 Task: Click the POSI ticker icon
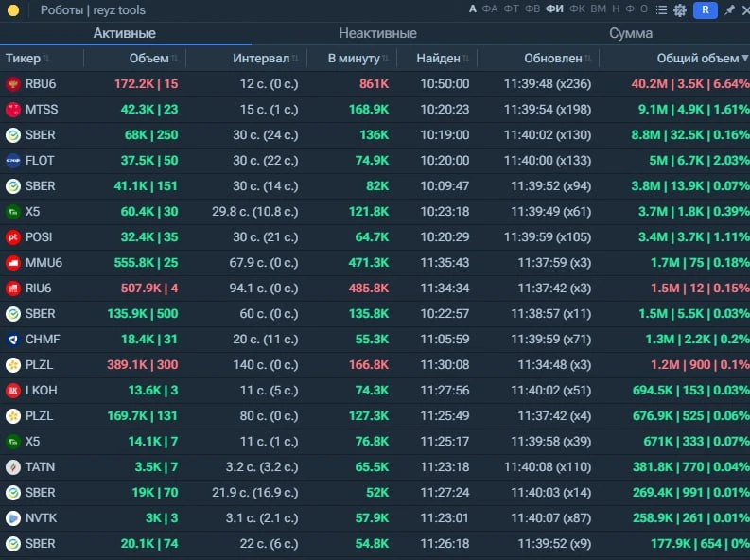click(x=13, y=237)
